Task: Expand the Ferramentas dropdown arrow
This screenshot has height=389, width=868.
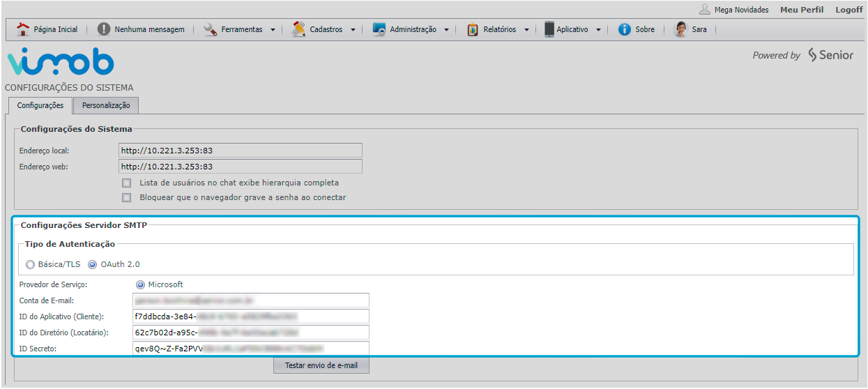Action: [273, 30]
